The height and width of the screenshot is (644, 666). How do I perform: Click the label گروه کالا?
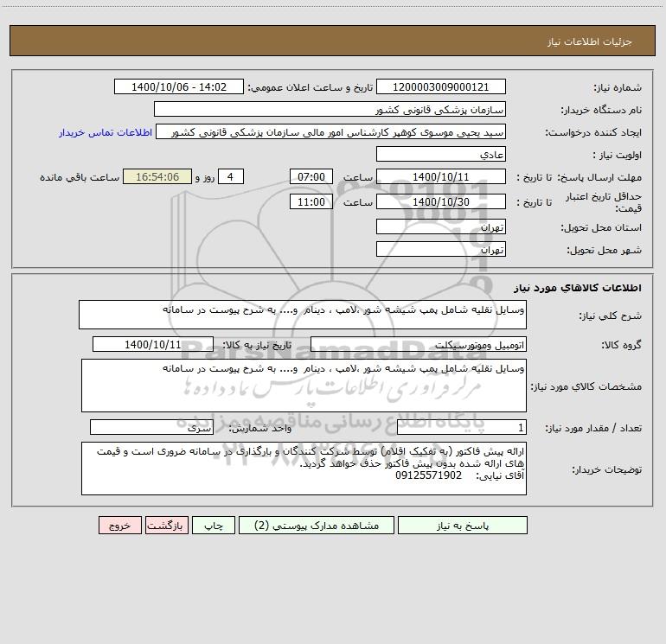tap(621, 345)
